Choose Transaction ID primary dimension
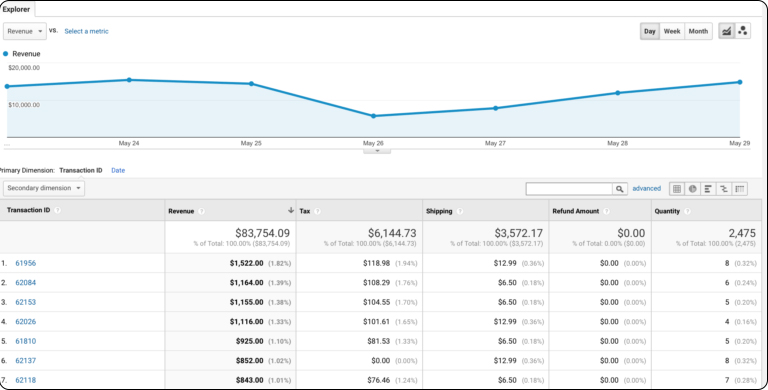This screenshot has width=768, height=390. click(x=81, y=171)
